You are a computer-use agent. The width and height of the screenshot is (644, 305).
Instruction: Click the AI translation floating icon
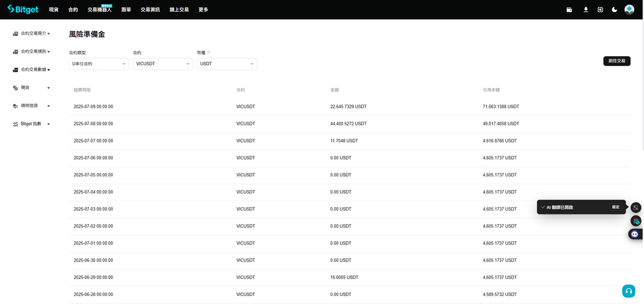tap(635, 207)
